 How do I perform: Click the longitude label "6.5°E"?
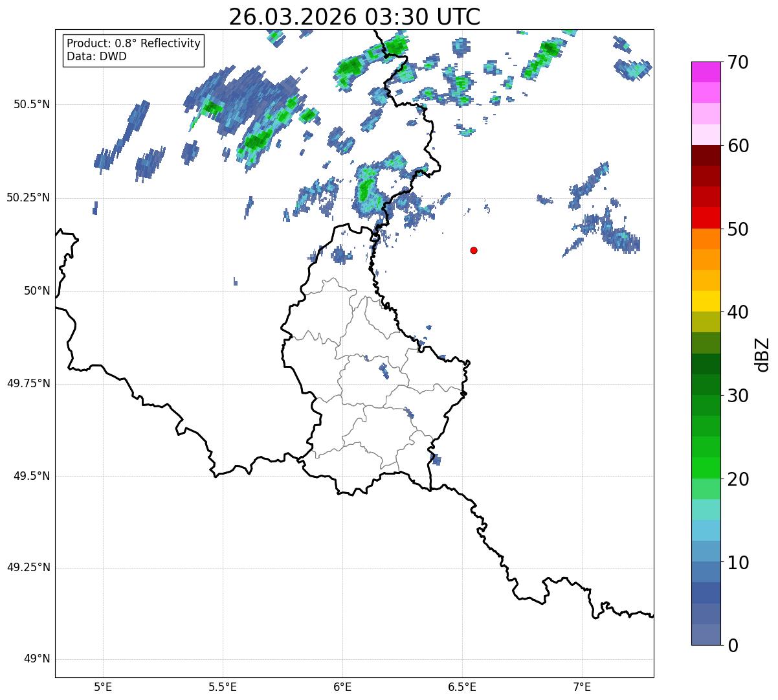(x=462, y=686)
